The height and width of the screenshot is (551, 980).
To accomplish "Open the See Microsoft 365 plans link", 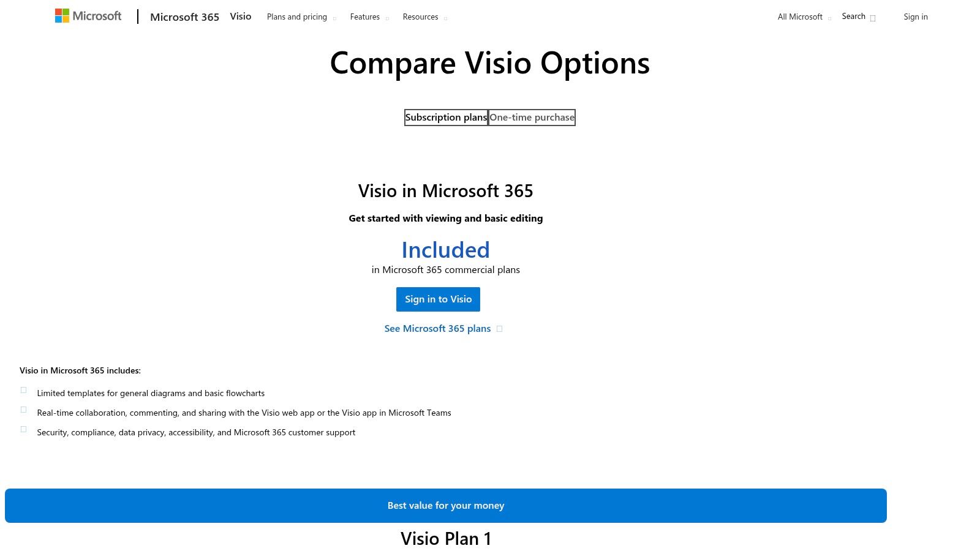I will (x=437, y=328).
